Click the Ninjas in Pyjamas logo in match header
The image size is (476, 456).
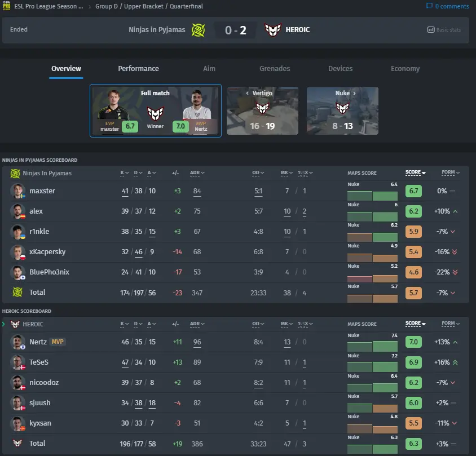[198, 30]
